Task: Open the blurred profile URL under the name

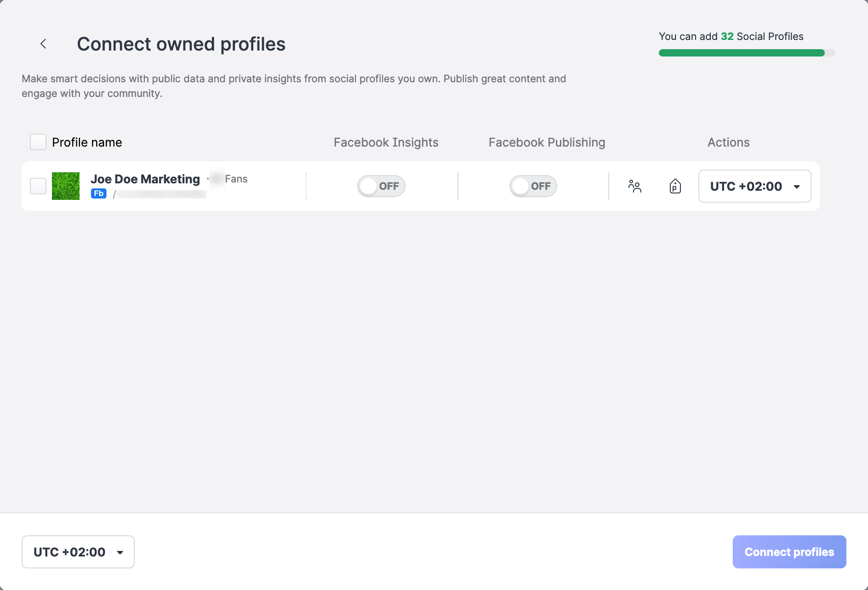Action: pyautogui.click(x=161, y=194)
